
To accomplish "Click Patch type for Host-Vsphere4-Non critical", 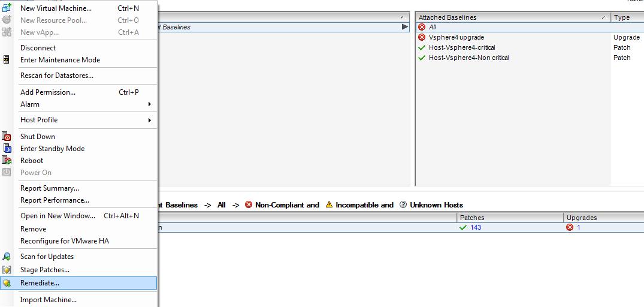I will point(622,58).
